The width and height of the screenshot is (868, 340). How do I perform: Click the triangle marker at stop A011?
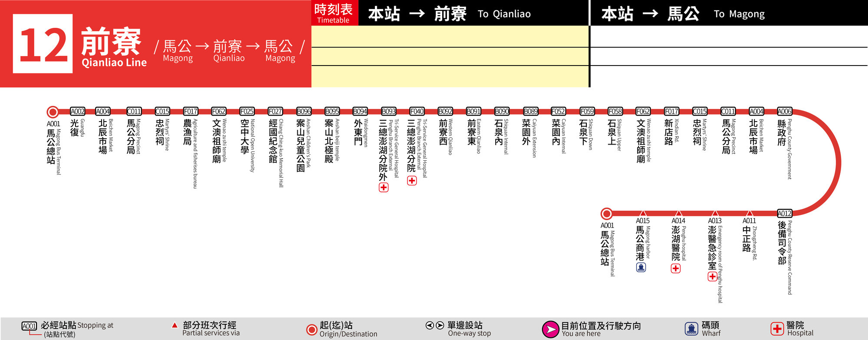coord(750,213)
